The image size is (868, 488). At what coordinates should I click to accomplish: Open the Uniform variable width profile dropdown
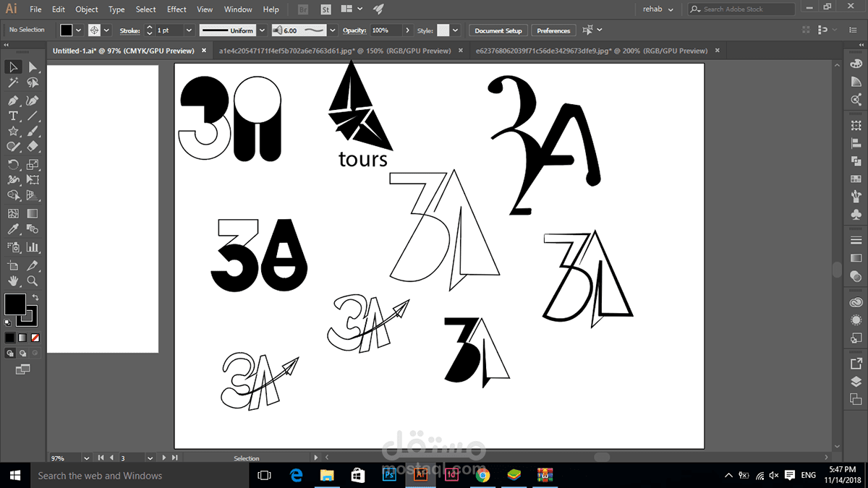(x=262, y=30)
